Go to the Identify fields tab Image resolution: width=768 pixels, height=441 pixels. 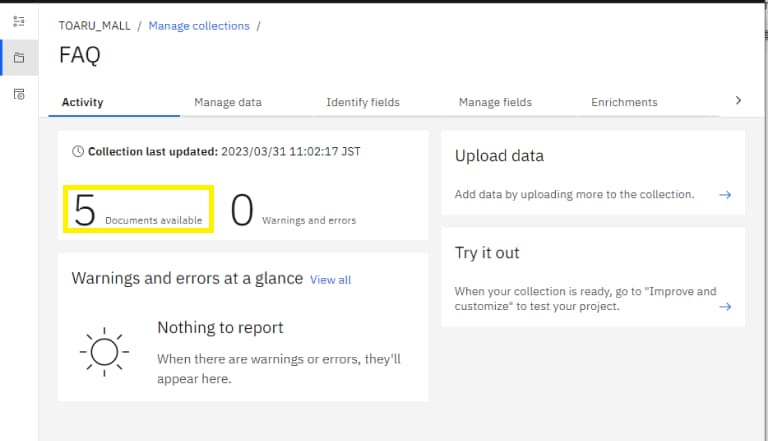tap(363, 102)
